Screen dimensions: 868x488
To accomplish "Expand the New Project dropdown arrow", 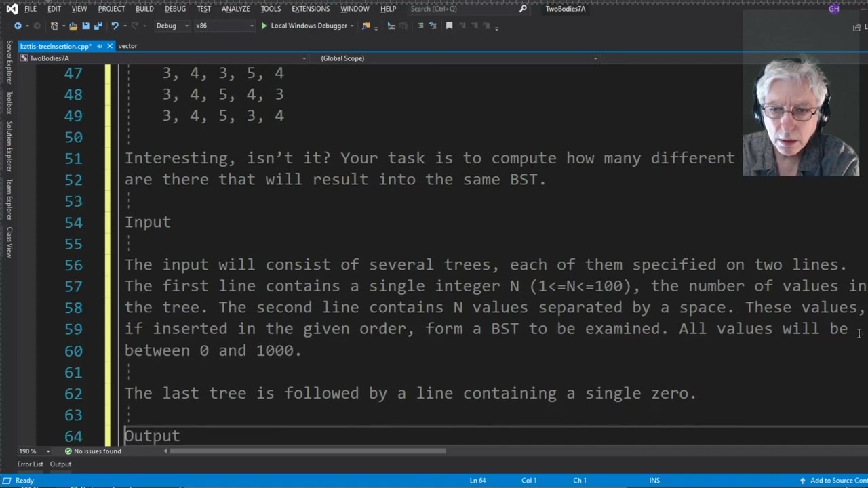I will coord(63,26).
